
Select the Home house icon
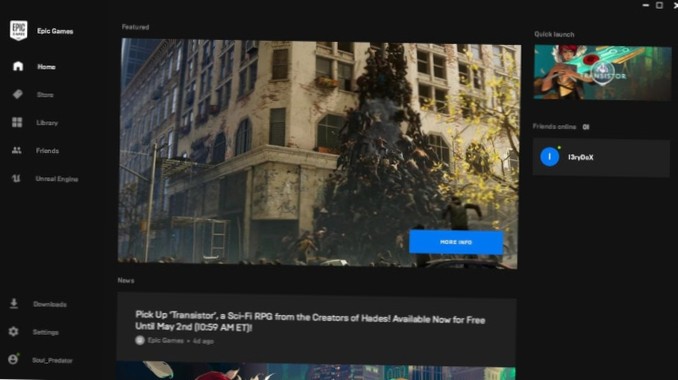tap(18, 66)
